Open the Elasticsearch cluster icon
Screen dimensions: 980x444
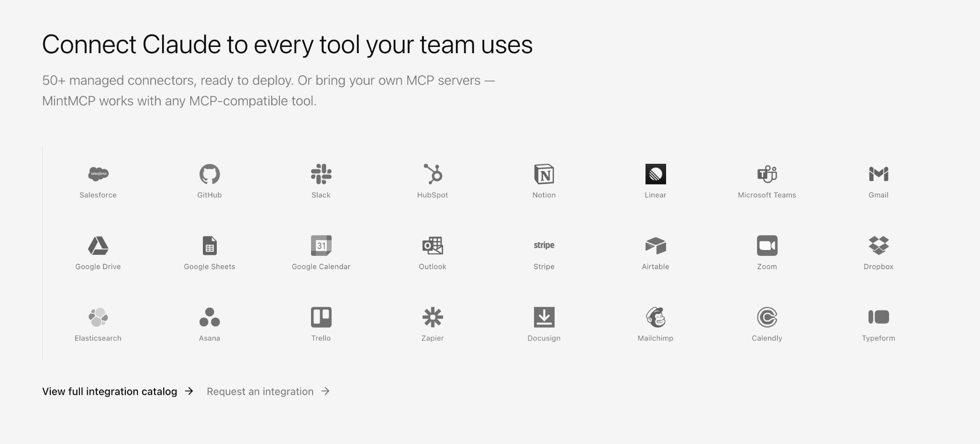click(x=98, y=317)
